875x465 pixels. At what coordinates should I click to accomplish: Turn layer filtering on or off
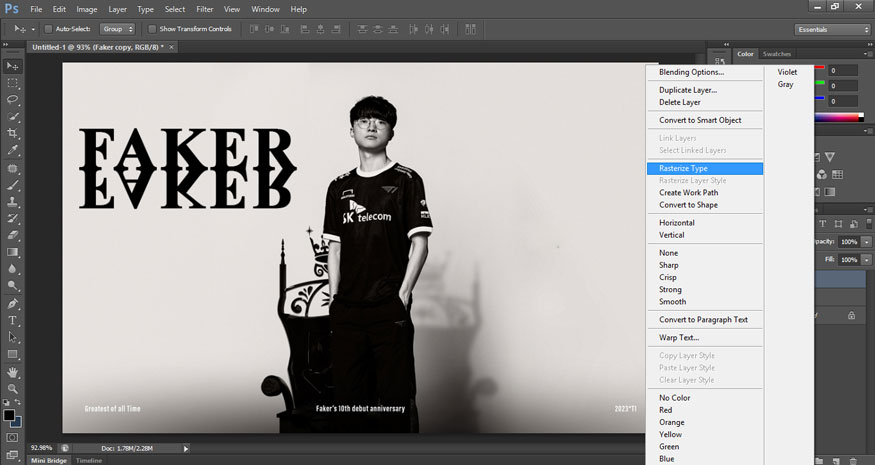[870, 223]
